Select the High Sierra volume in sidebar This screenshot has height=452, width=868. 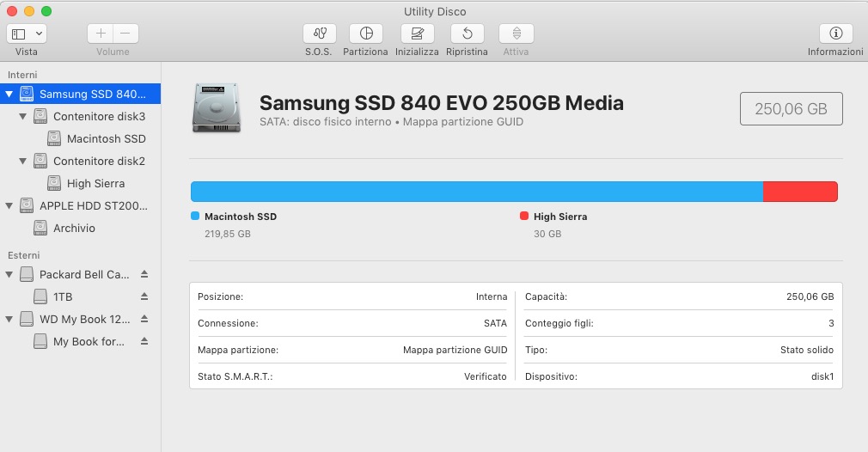(x=80, y=183)
